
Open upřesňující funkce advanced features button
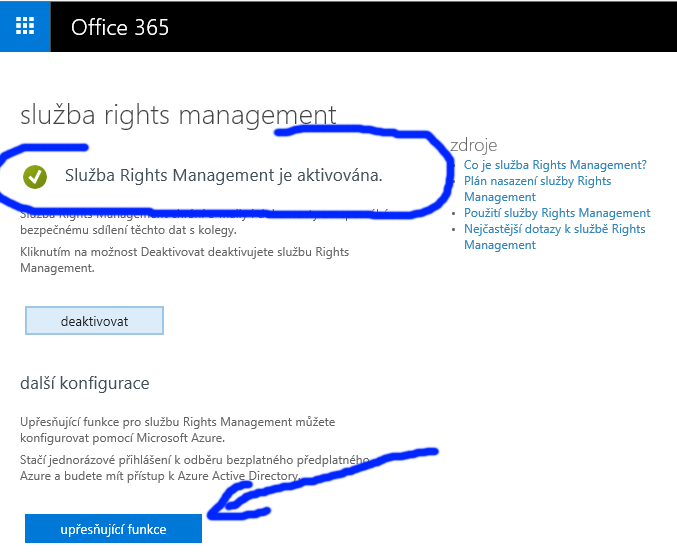click(x=113, y=529)
